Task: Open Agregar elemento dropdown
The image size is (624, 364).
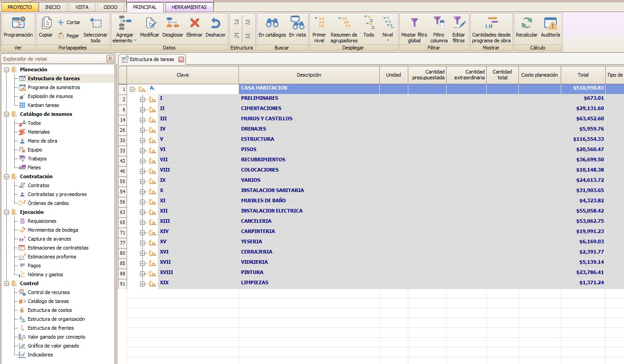Action: coord(125,29)
